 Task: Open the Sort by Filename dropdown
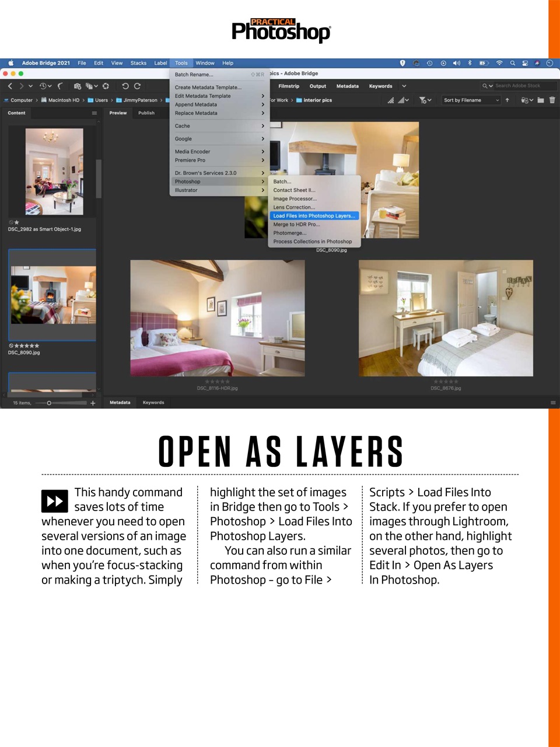coord(470,100)
